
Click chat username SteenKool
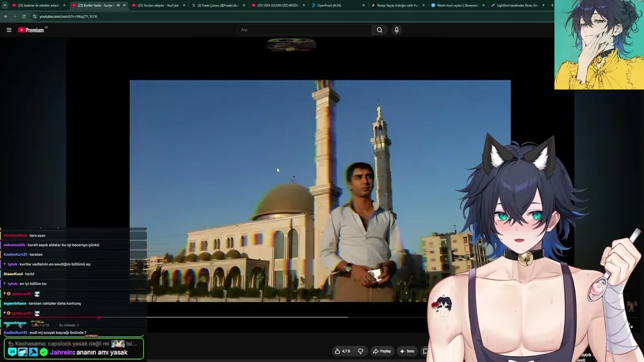(x=13, y=274)
